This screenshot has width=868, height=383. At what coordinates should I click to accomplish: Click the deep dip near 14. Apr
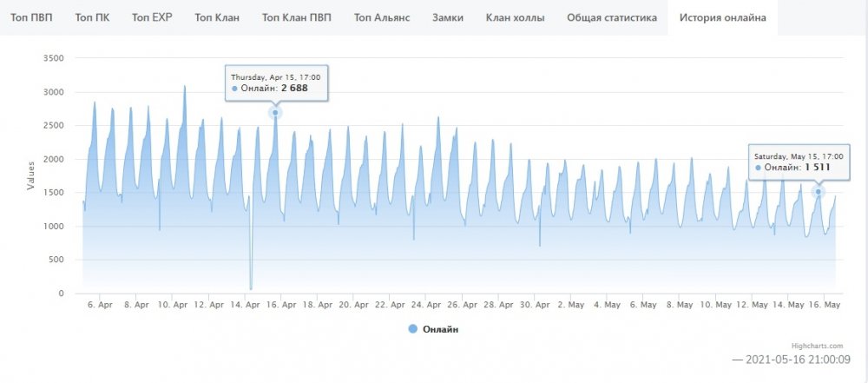tap(251, 287)
